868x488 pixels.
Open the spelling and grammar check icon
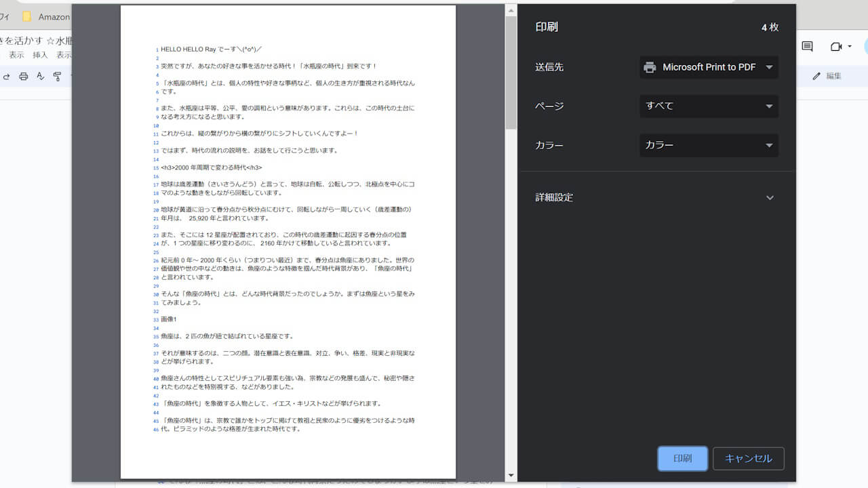tap(41, 77)
